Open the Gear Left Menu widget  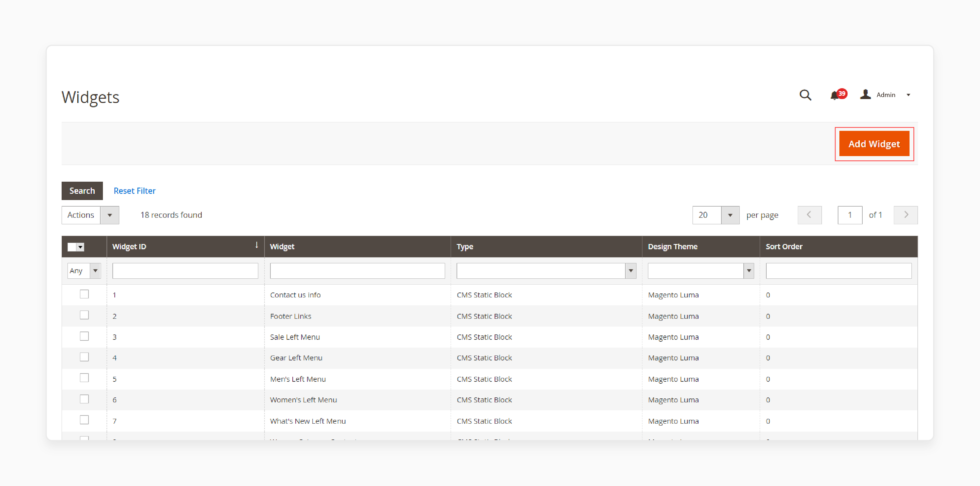pos(296,358)
